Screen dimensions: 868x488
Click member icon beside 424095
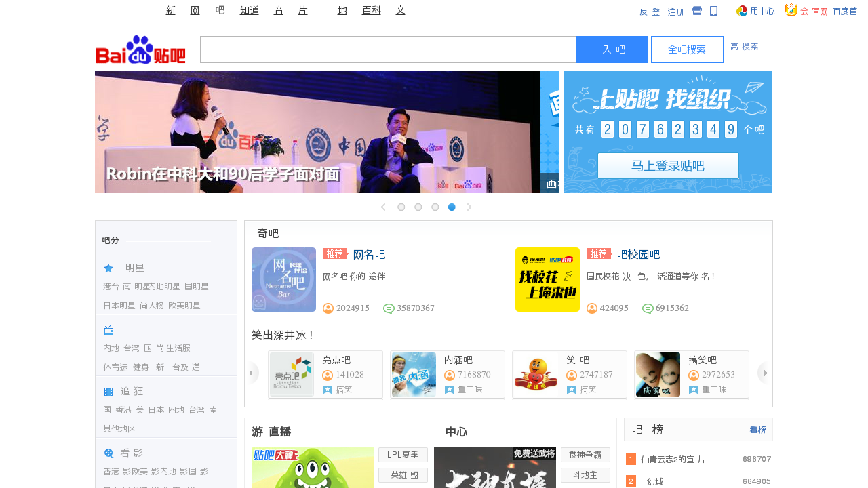pyautogui.click(x=592, y=308)
